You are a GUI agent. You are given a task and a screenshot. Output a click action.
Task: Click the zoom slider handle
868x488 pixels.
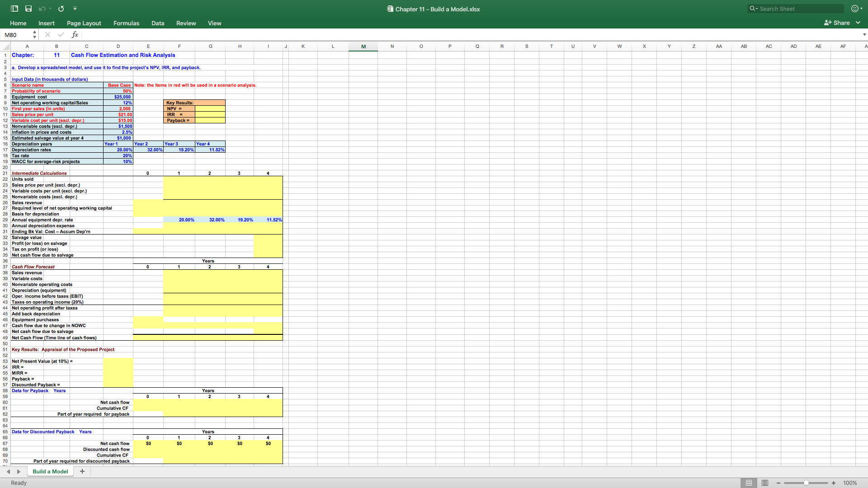806,483
